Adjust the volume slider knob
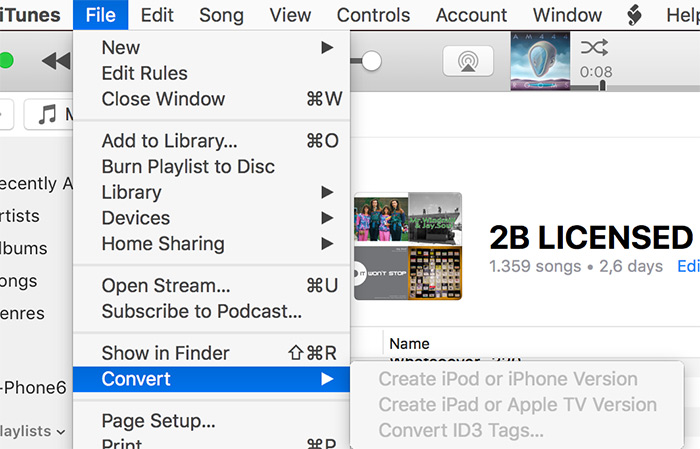Image resolution: width=700 pixels, height=449 pixels. (371, 61)
